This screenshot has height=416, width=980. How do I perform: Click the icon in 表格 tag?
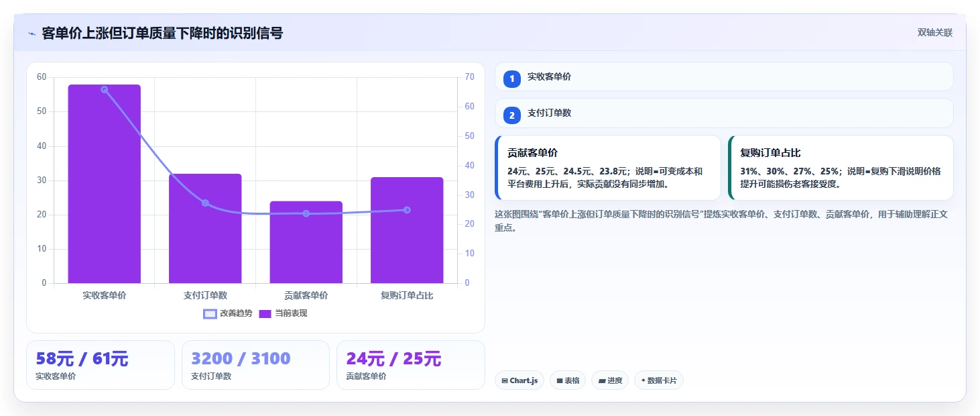point(560,380)
